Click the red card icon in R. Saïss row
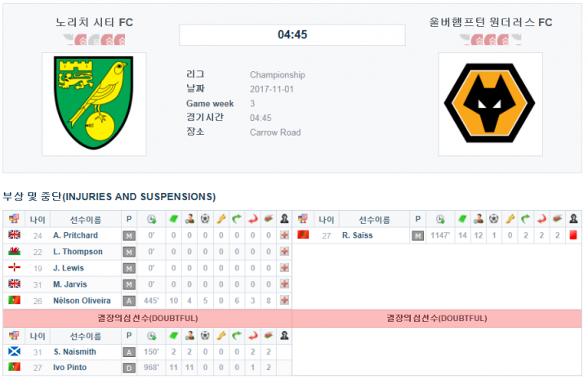Viewport: 588px width, 380px height. pyautogui.click(x=573, y=235)
